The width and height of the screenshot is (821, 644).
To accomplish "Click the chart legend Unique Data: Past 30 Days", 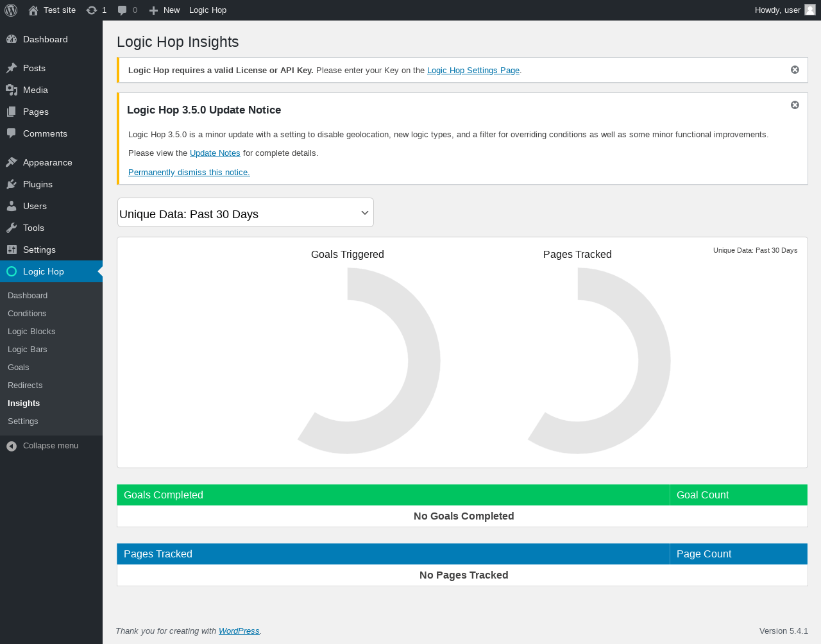I will point(756,250).
